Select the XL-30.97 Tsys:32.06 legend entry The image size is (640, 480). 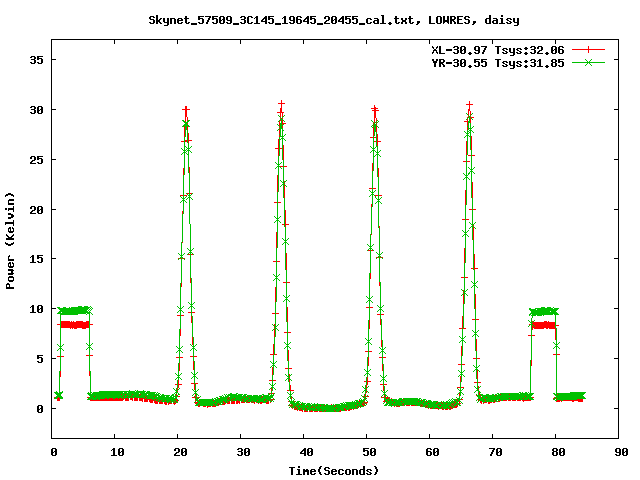pos(498,50)
